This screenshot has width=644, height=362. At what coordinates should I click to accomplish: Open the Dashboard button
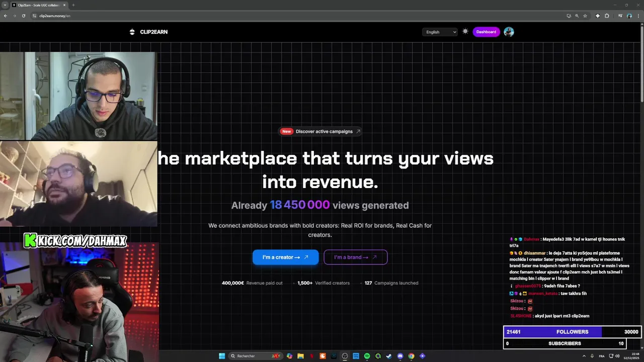coord(486,32)
